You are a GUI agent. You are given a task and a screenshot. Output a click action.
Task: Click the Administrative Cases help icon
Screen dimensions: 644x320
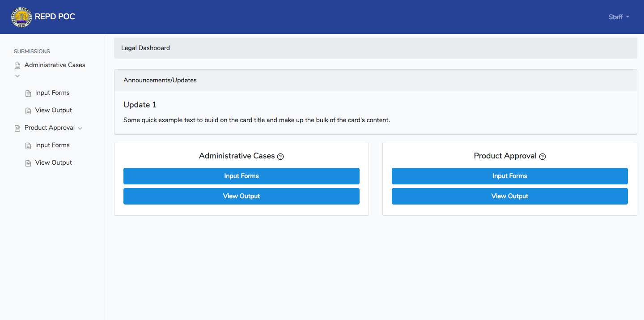280,157
